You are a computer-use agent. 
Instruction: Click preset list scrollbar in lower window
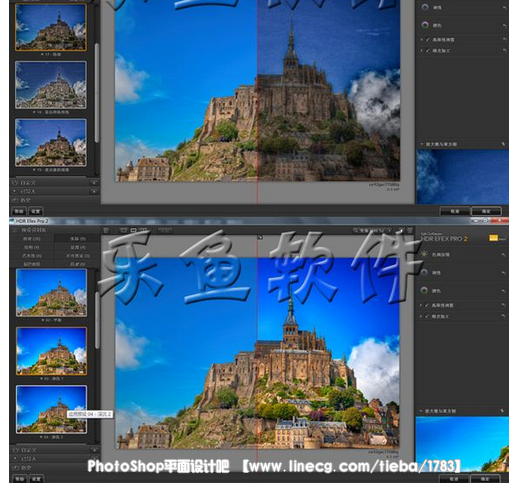pyautogui.click(x=97, y=320)
